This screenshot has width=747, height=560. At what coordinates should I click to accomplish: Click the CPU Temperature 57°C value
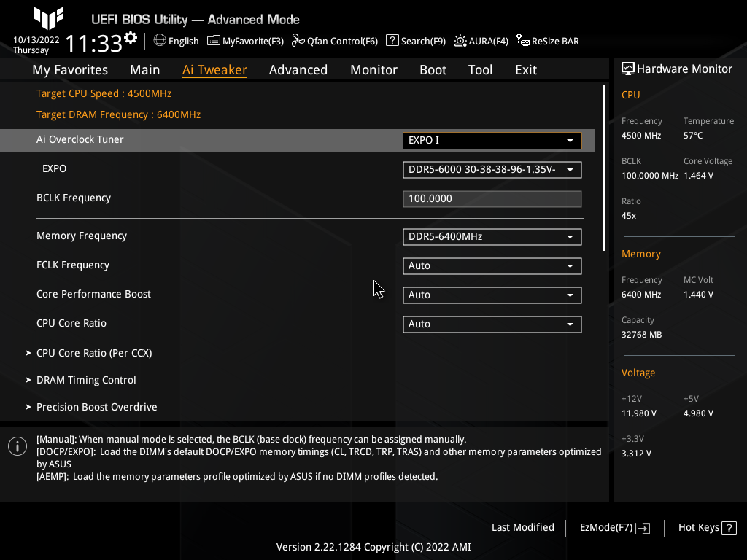(693, 136)
